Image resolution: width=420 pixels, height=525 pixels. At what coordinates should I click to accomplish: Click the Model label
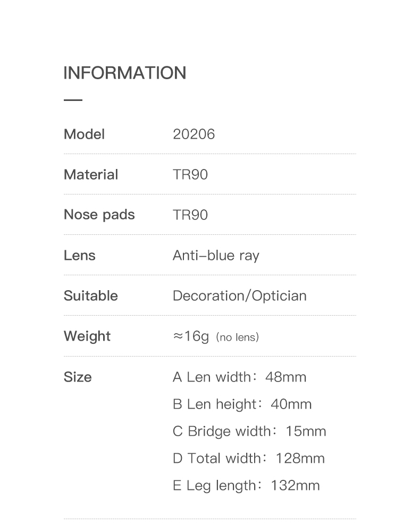pyautogui.click(x=84, y=134)
